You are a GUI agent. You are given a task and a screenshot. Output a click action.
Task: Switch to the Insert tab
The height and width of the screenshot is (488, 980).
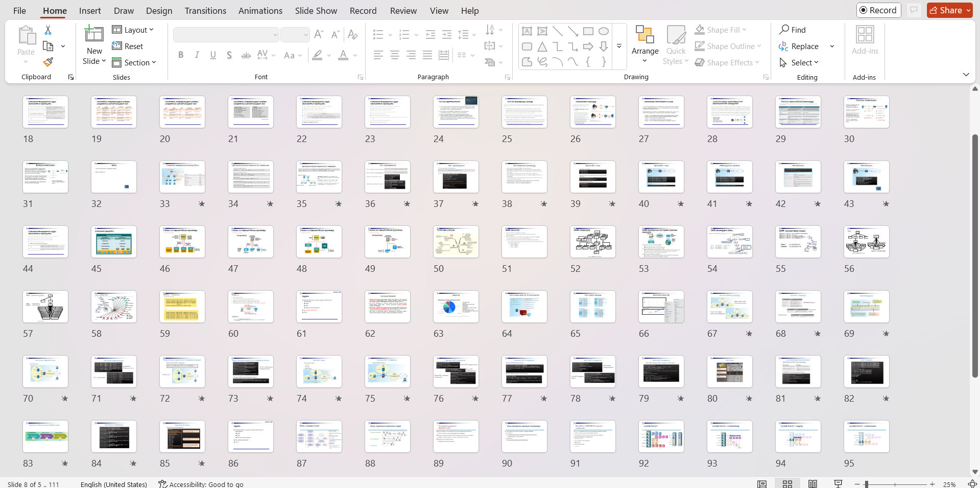point(90,11)
